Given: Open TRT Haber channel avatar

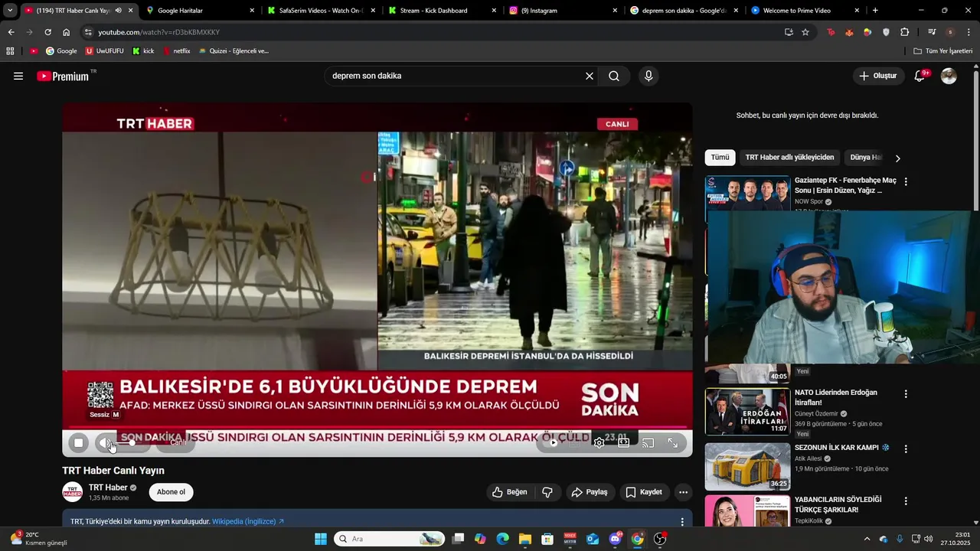Looking at the screenshot, I should click(73, 492).
